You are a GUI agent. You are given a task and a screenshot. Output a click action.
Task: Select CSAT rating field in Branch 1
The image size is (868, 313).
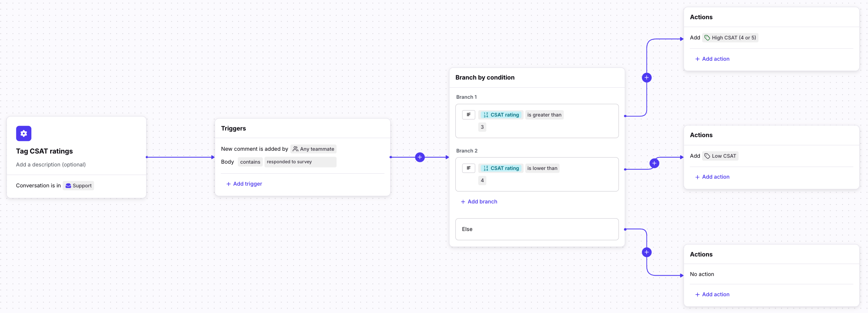501,115
